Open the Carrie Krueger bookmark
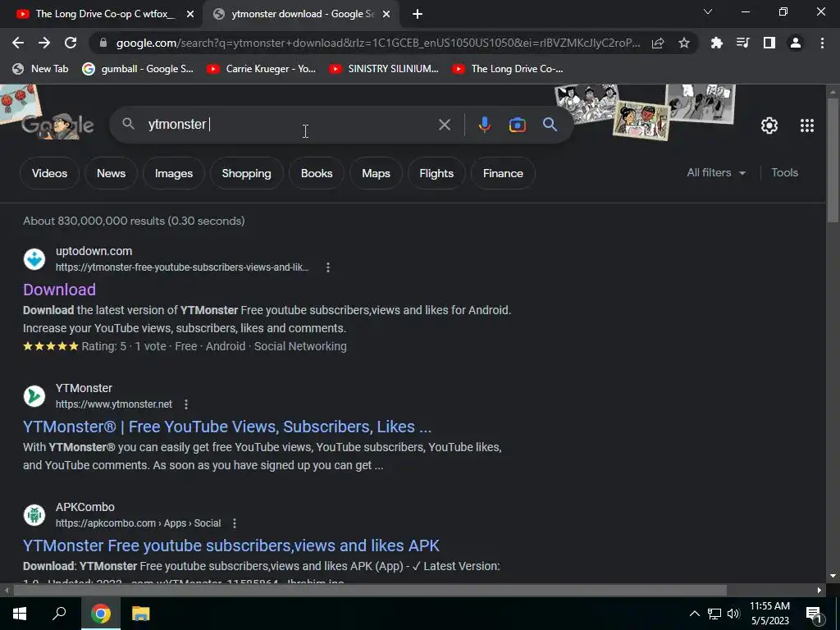This screenshot has height=630, width=840. [x=262, y=69]
